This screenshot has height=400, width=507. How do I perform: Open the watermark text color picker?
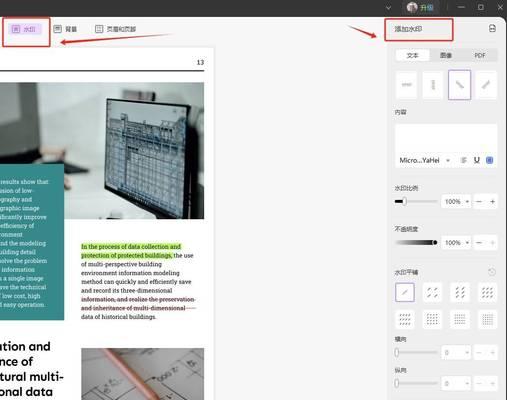(490, 160)
